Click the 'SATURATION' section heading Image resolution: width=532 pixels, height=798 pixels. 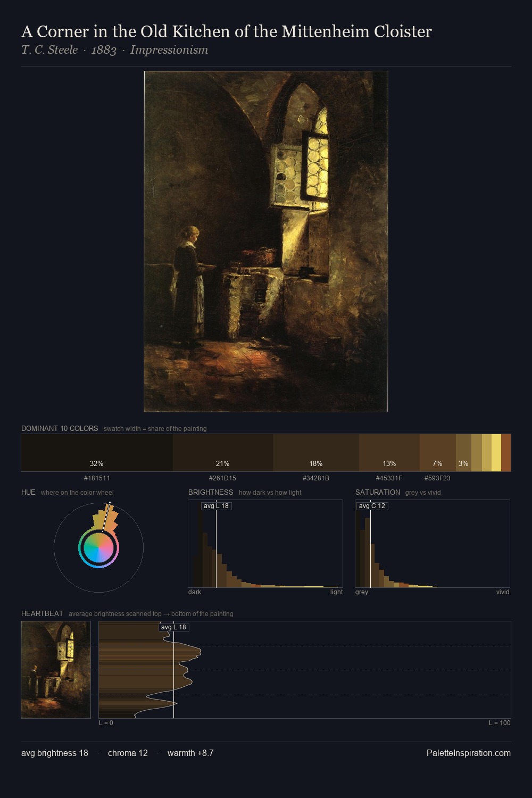(378, 492)
